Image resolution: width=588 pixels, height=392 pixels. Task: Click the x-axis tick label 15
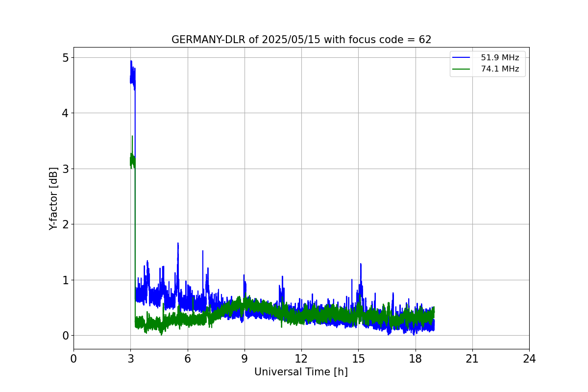click(358, 359)
